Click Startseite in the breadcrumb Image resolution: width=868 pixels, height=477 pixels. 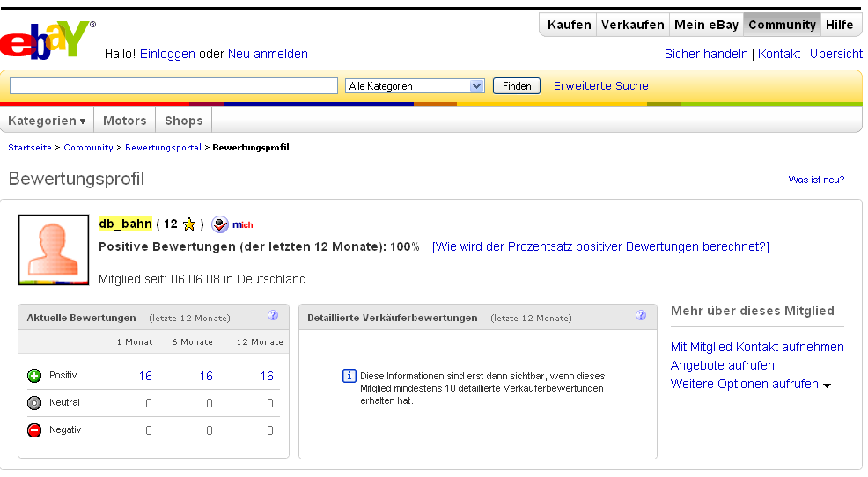coord(30,147)
